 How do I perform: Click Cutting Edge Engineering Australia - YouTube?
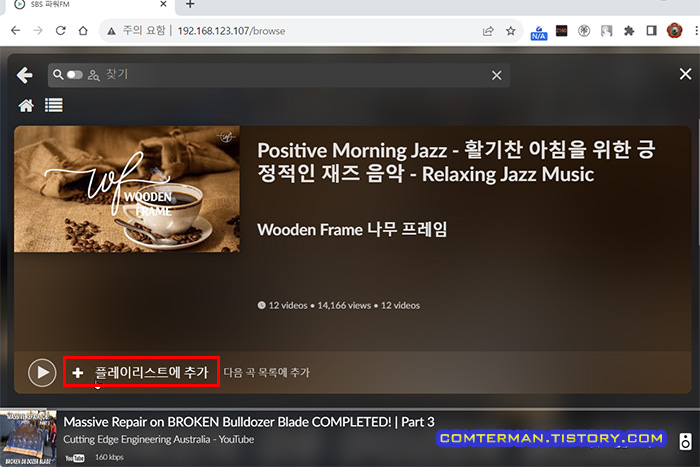click(158, 439)
